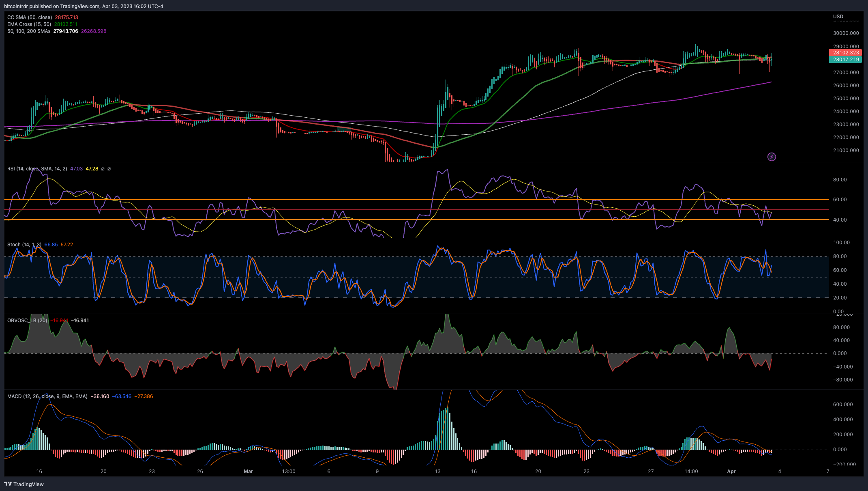Click the 27 date label on time axis
Viewport: 868px width, 491px height.
click(x=651, y=472)
